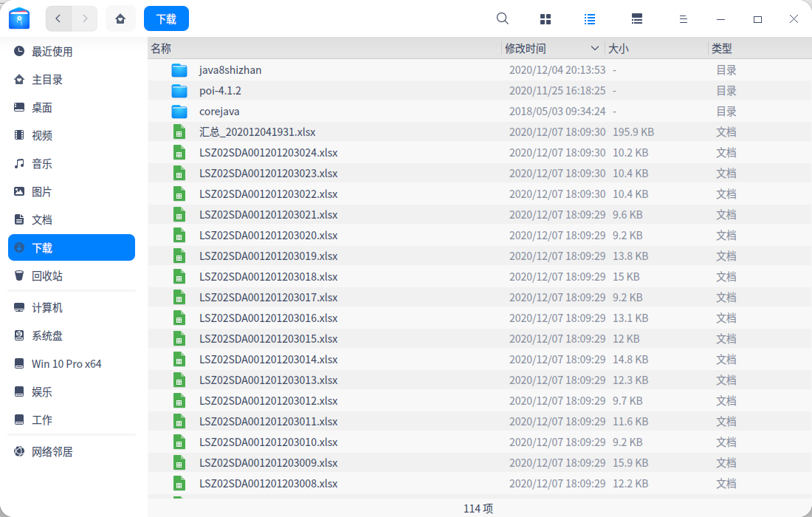812x517 pixels.
Task: Open 文档 in the sidebar
Action: pyautogui.click(x=72, y=219)
